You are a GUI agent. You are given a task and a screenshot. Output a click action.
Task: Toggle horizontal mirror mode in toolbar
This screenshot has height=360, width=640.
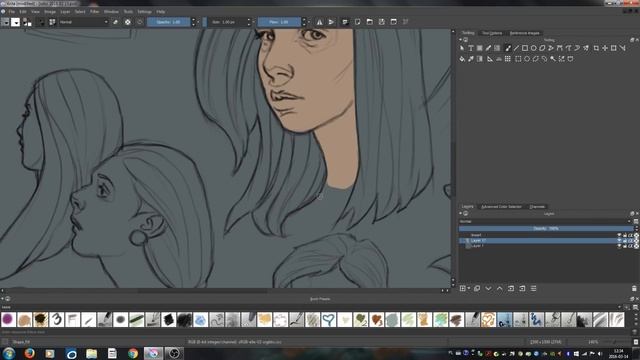click(x=320, y=22)
